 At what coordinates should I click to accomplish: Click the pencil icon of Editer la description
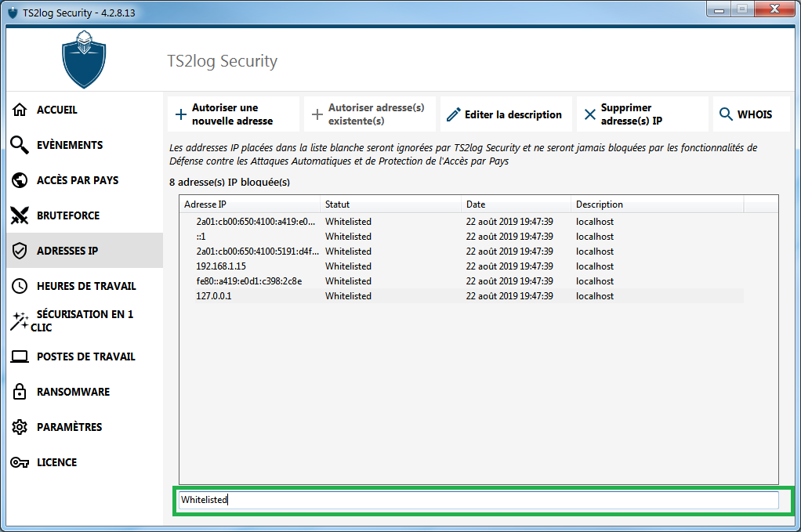tap(453, 114)
